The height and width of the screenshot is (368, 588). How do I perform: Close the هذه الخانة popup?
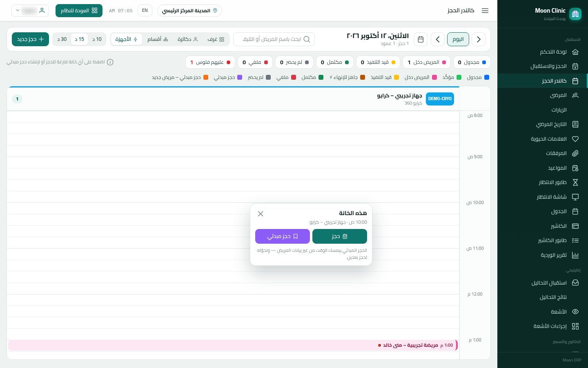click(261, 214)
